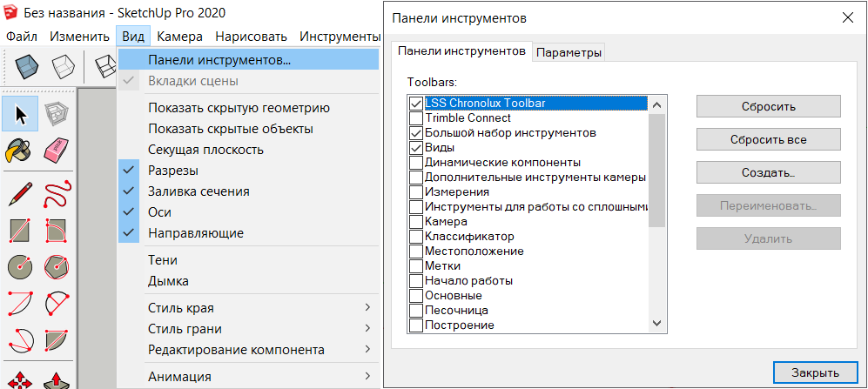The image size is (868, 389).
Task: Check the Камера toolbar box
Action: [x=415, y=222]
